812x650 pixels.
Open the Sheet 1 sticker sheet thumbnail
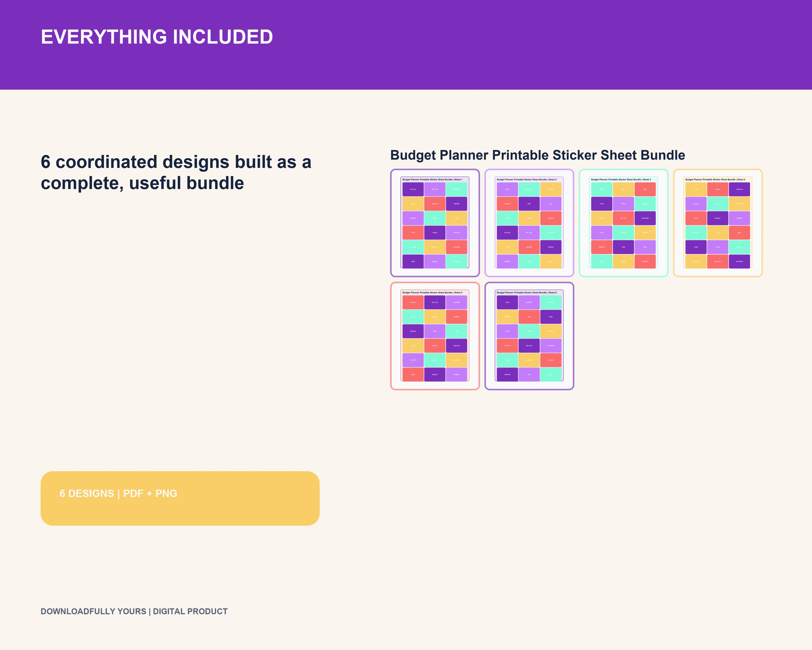[435, 223]
